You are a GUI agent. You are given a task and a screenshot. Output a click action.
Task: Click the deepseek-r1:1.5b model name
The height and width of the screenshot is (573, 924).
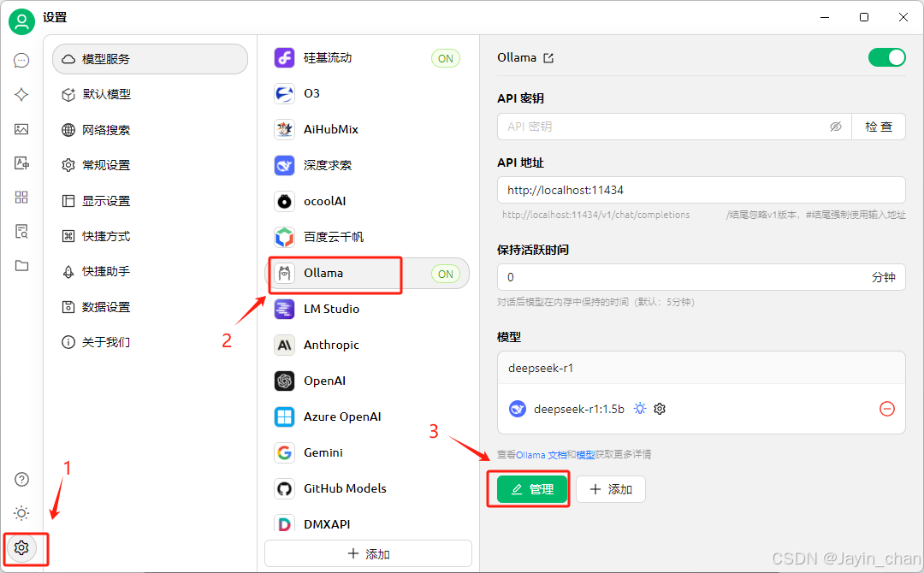coord(578,409)
